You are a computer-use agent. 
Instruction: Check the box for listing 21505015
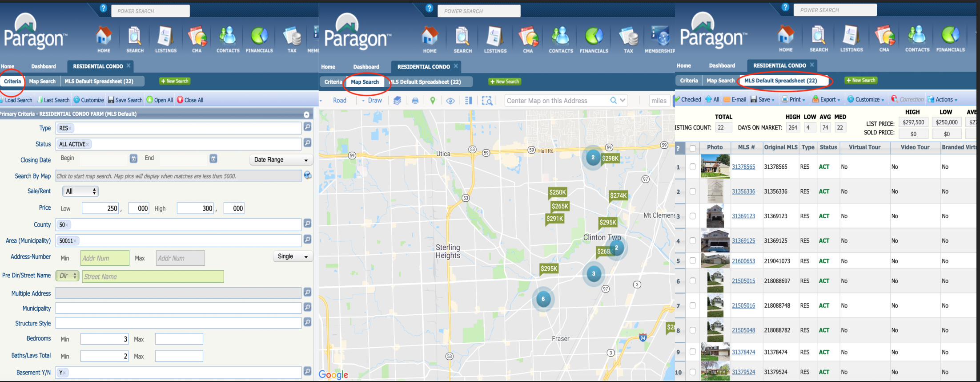692,281
